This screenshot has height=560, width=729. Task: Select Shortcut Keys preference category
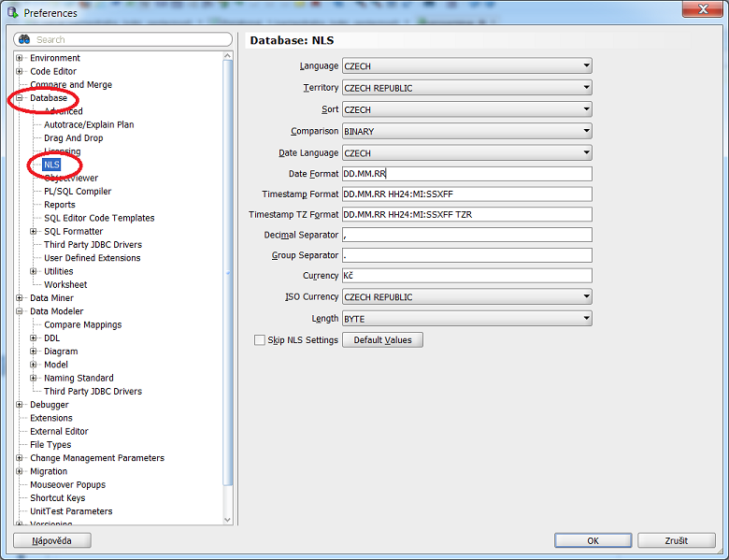57,498
